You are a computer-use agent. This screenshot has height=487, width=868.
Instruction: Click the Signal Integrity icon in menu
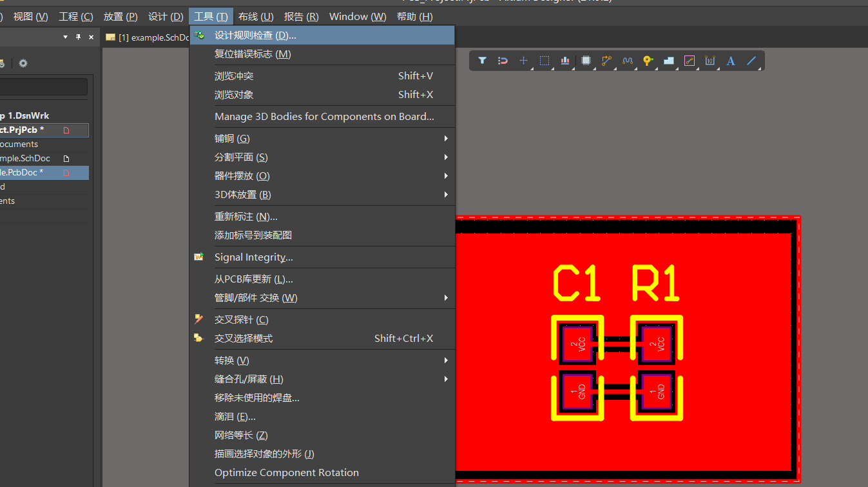pyautogui.click(x=199, y=257)
